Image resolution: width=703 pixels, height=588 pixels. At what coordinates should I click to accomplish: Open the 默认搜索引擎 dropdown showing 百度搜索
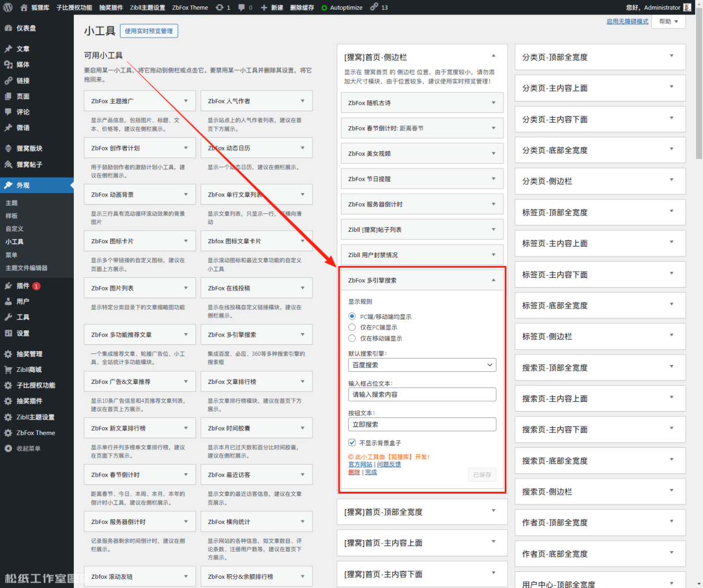[x=422, y=365]
